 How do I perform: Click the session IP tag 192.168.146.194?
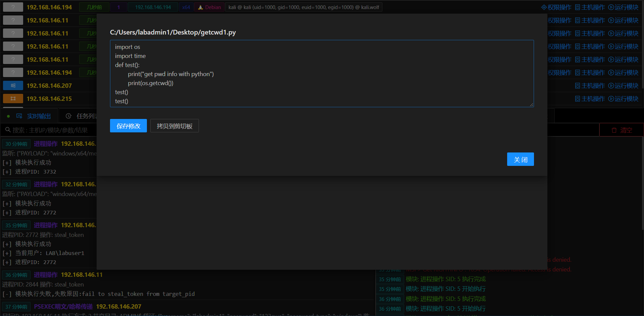[153, 7]
